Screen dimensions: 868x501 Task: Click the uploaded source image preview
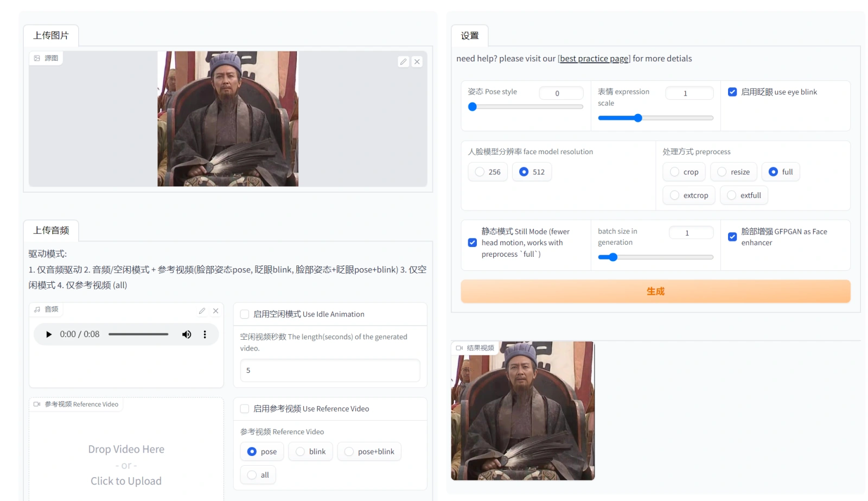pyautogui.click(x=228, y=119)
